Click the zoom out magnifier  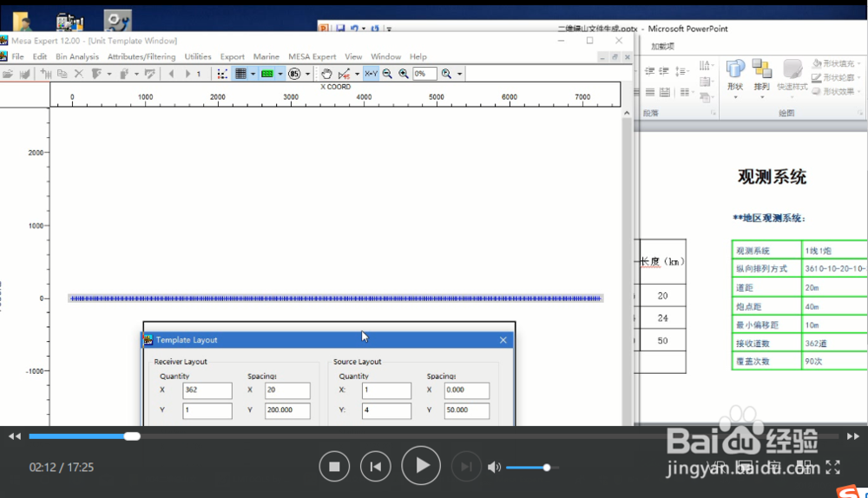[x=387, y=74]
